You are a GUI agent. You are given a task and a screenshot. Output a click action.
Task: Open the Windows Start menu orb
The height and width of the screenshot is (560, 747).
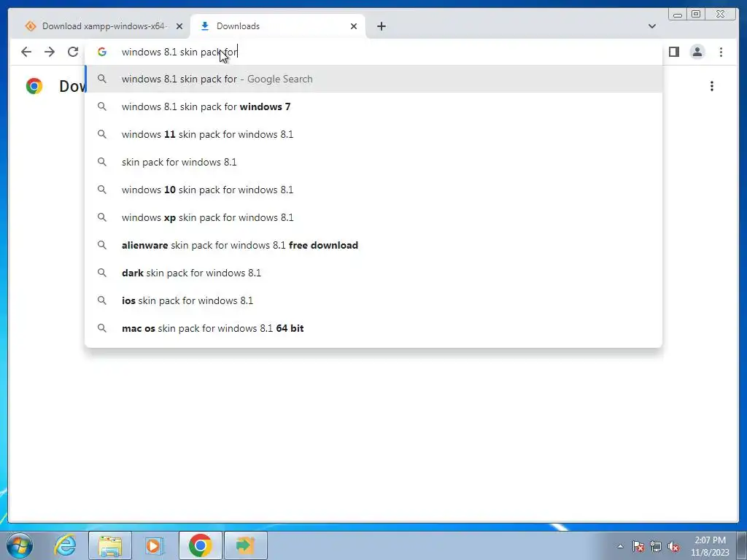click(x=20, y=545)
